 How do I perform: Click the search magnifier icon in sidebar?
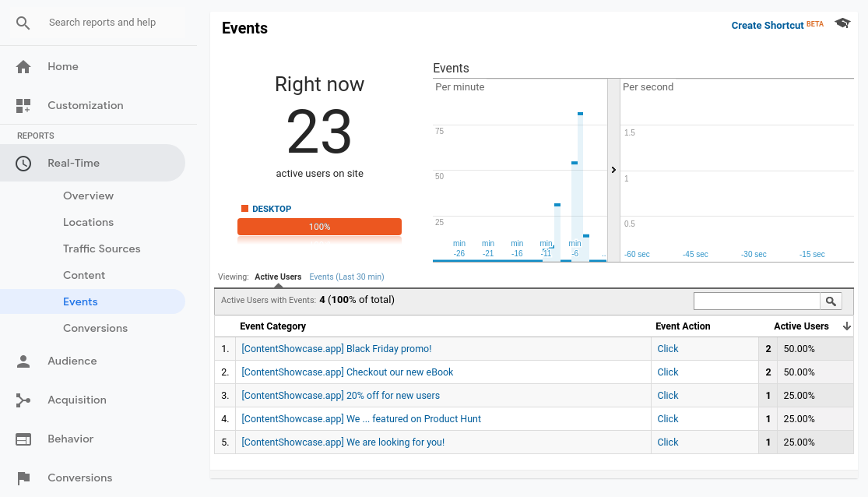coord(23,23)
